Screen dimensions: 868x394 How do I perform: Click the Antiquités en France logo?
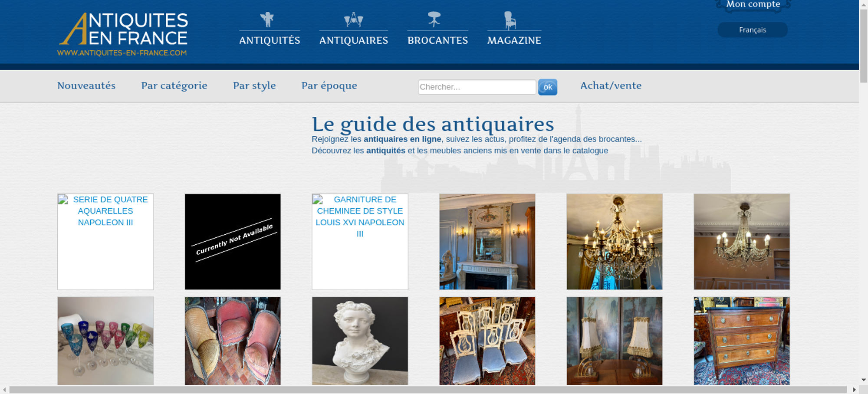pyautogui.click(x=123, y=34)
